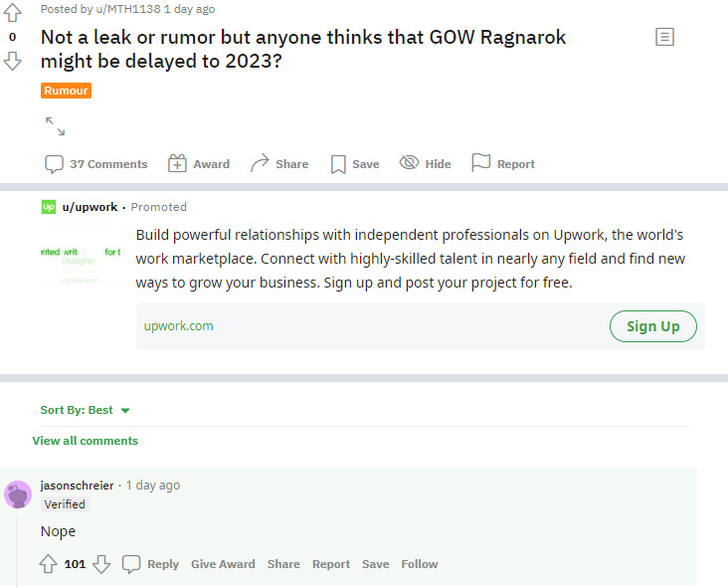Open the 37 Comments section

96,164
